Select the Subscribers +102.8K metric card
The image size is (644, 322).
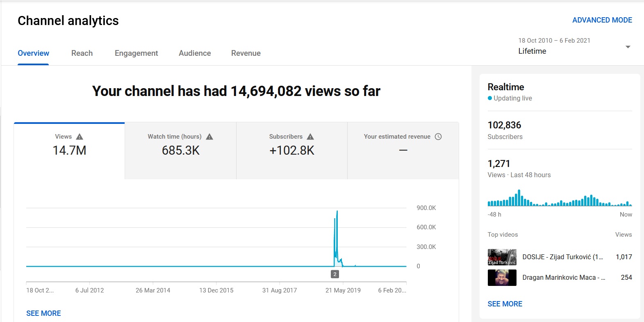(292, 151)
